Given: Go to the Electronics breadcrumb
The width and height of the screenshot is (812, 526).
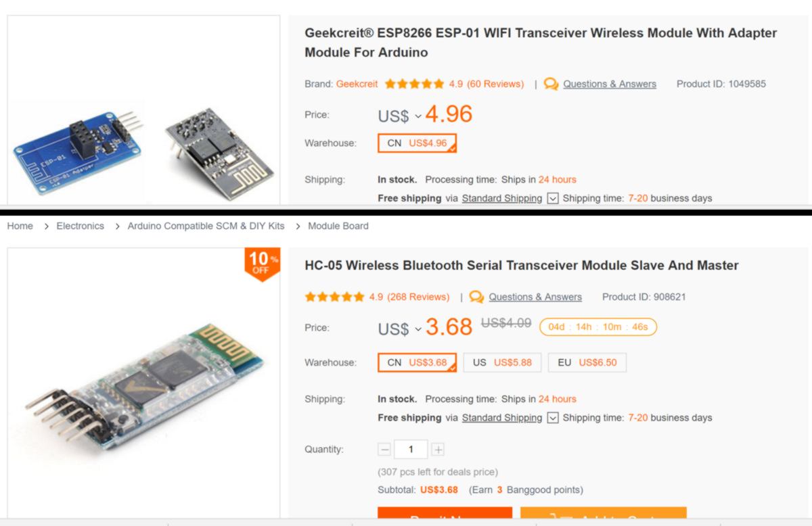Looking at the screenshot, I should [80, 226].
